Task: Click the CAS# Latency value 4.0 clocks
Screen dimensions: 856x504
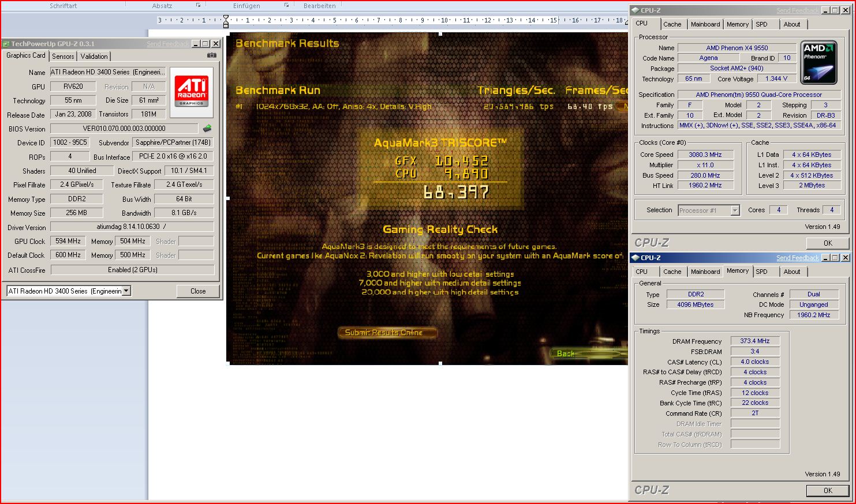Action: (x=755, y=362)
